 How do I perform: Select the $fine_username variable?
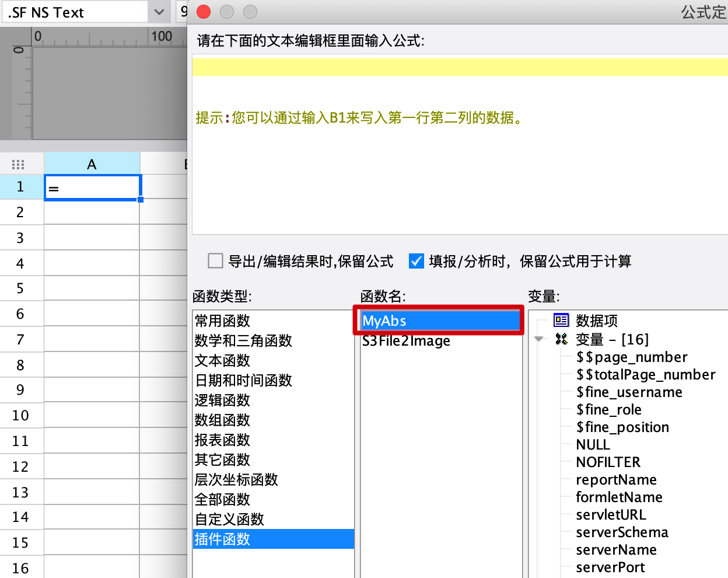point(629,392)
